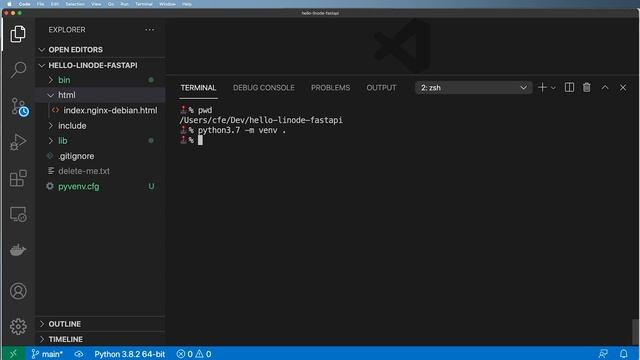Open errors and warnings count

194,354
